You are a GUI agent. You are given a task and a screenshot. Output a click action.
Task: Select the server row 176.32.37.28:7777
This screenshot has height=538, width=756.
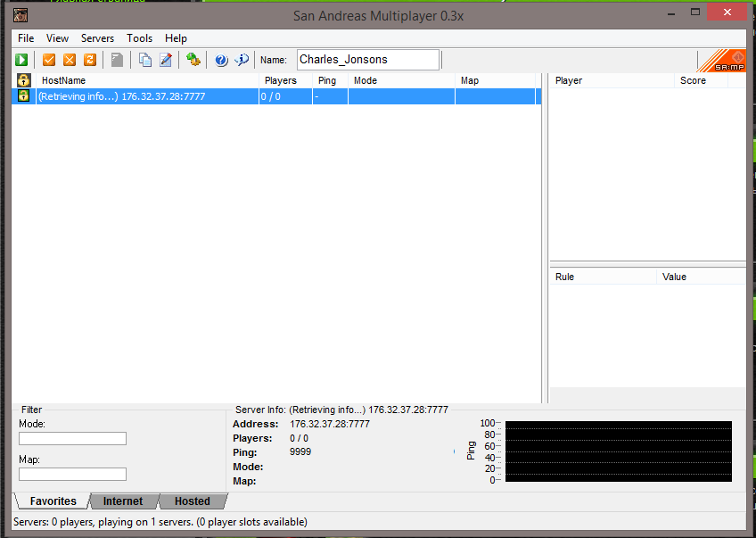[x=276, y=96]
